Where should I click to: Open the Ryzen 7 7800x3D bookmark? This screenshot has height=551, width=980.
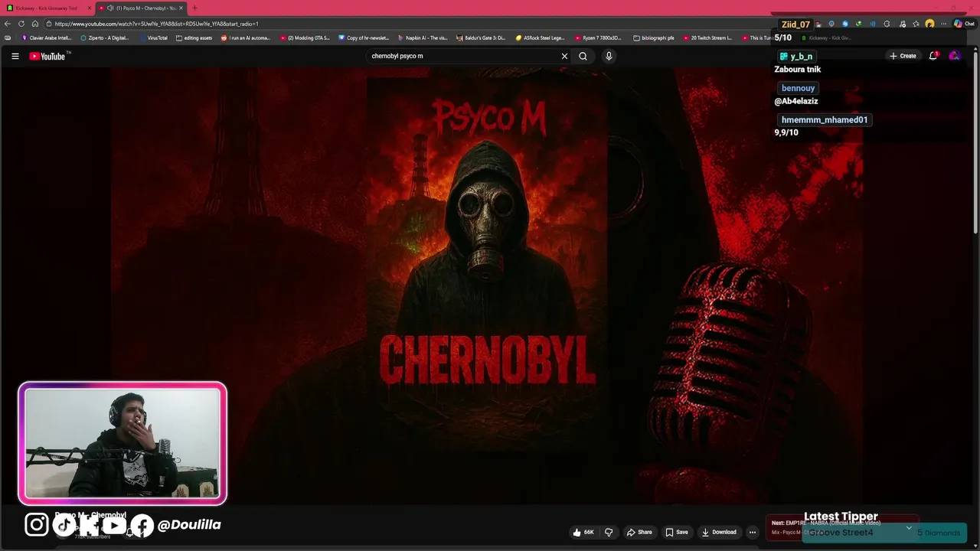[x=599, y=37]
